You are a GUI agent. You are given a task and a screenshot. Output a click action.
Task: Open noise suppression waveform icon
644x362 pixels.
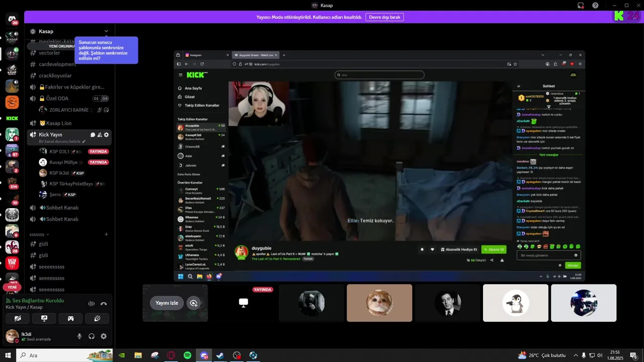point(92,304)
